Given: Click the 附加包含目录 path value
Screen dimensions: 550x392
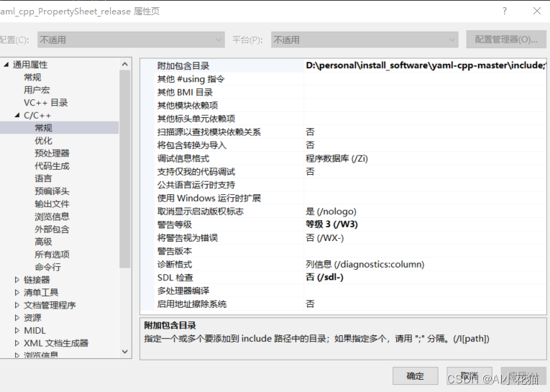Looking at the screenshot, I should 426,65.
